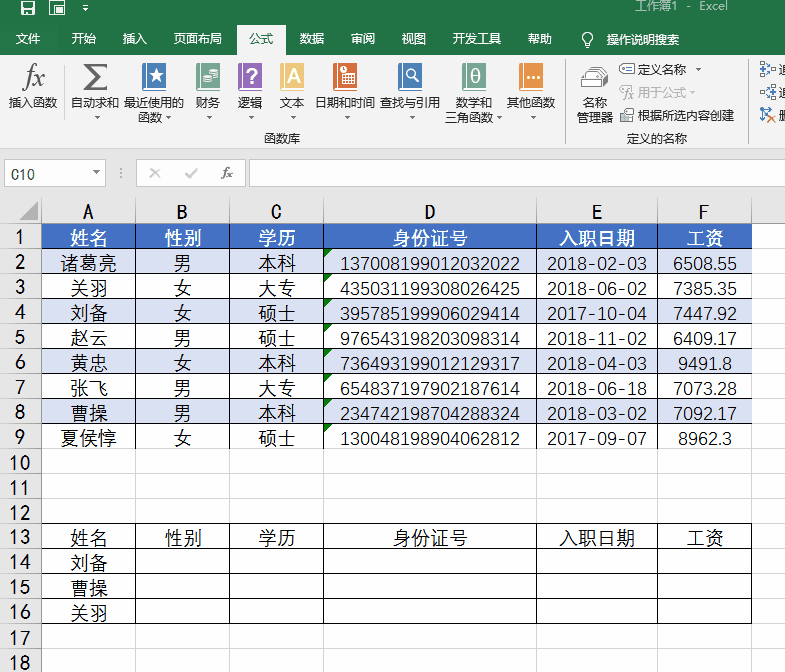Viewport: 785px width, 672px height.
Task: Open the 开发工具 tab
Action: [x=477, y=39]
